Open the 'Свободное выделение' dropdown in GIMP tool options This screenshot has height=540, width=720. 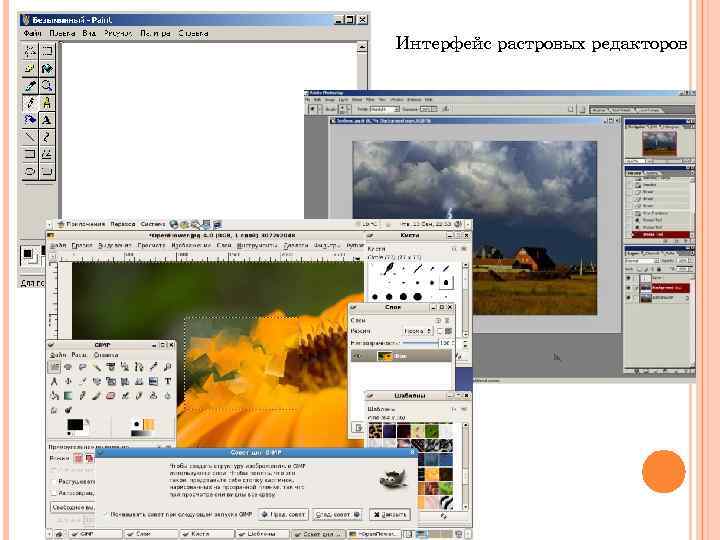pos(72,507)
